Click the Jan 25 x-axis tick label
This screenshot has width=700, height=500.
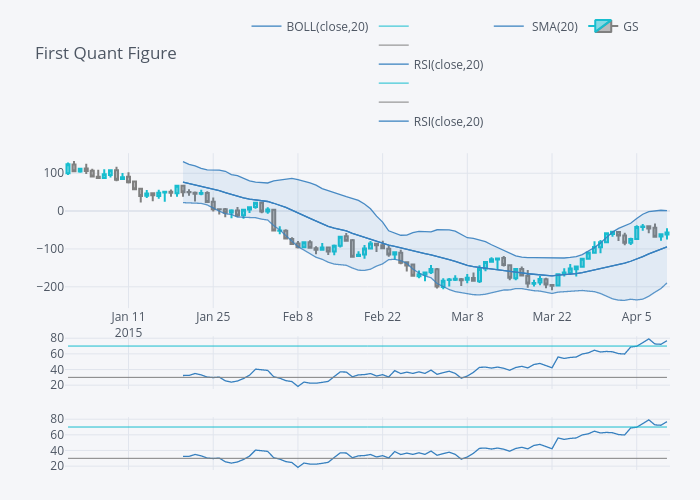coord(213,317)
